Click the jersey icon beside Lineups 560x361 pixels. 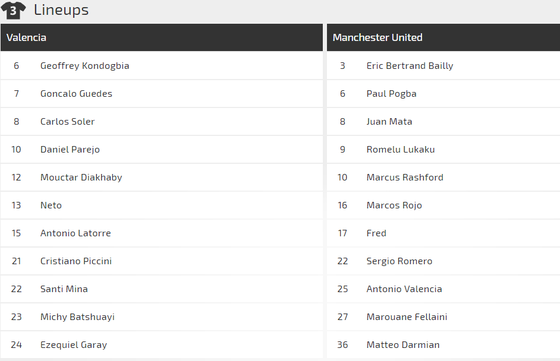pos(13,10)
